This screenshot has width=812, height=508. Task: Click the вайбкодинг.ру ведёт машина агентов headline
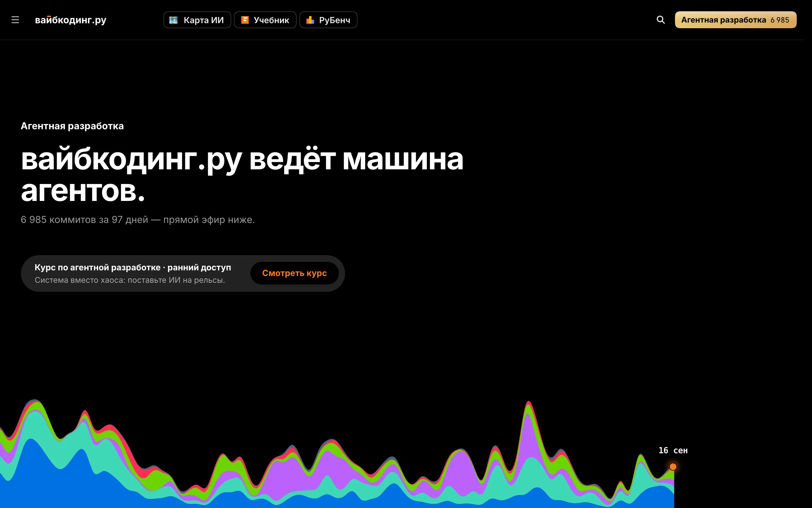[x=242, y=174]
